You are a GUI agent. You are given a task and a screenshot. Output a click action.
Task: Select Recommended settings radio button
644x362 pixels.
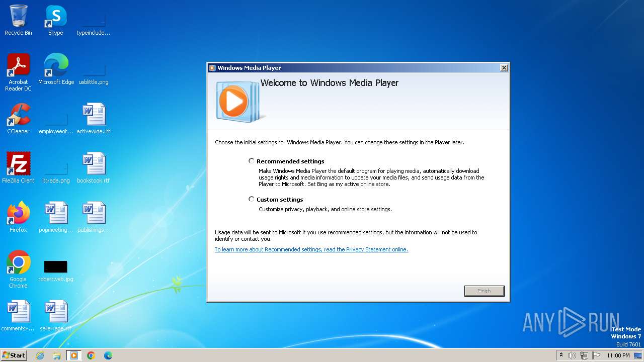pyautogui.click(x=252, y=161)
